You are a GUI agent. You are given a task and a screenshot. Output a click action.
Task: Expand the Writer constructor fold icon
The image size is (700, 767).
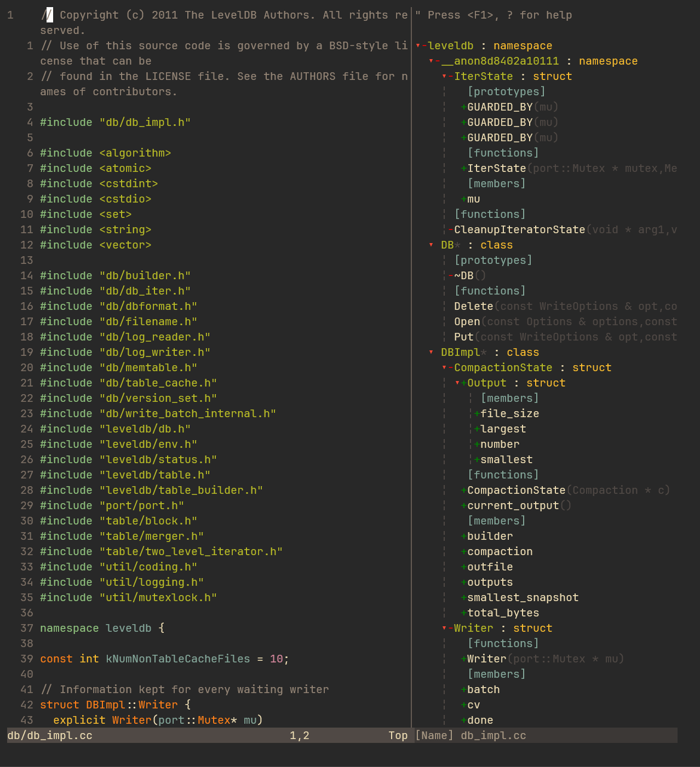tap(463, 659)
